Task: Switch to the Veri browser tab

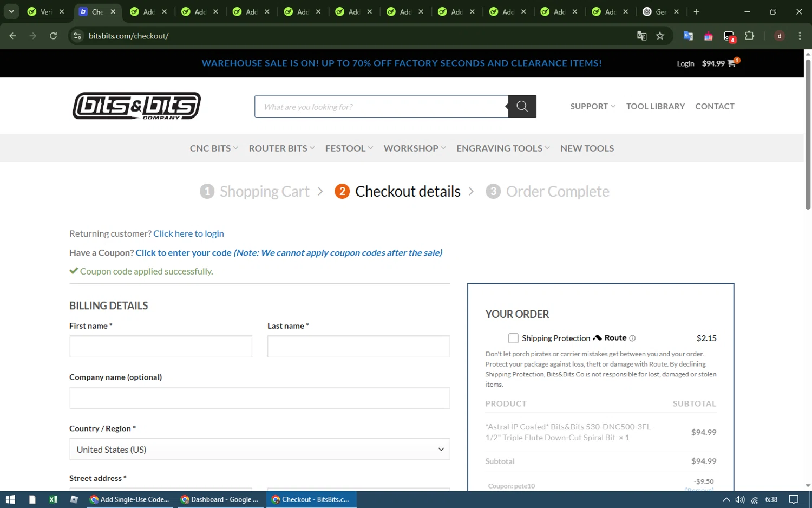Action: [x=45, y=11]
